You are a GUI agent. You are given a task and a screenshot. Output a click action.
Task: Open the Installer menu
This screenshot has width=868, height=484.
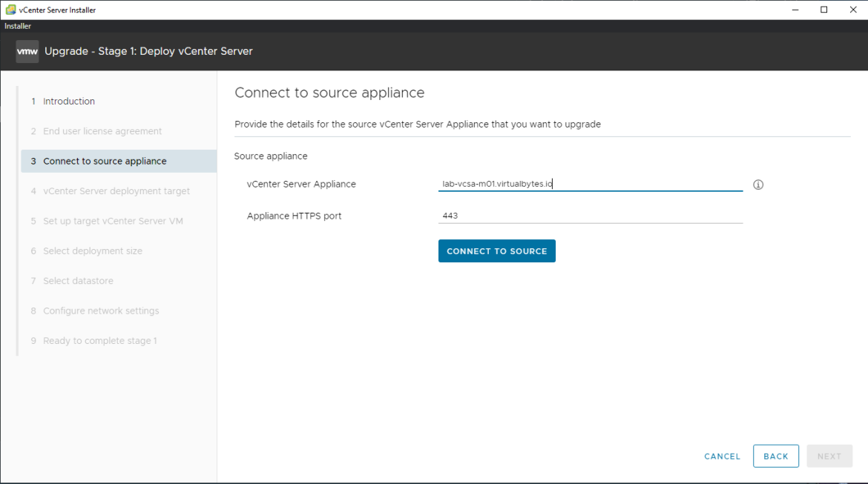tap(17, 25)
